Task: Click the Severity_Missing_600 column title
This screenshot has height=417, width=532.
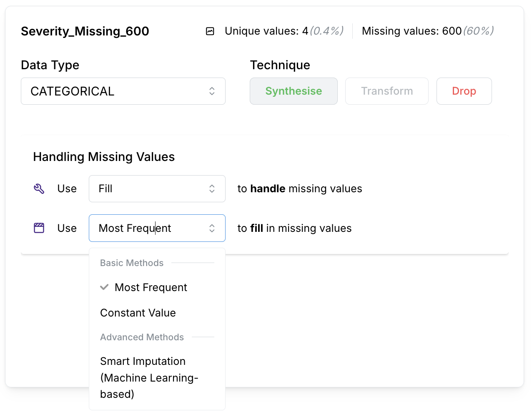Action: click(85, 31)
